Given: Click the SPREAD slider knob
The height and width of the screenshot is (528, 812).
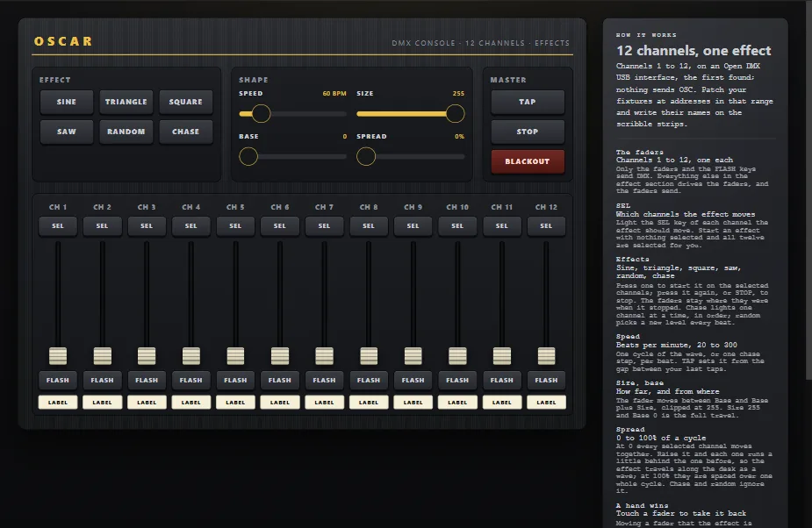Looking at the screenshot, I should click(x=366, y=156).
